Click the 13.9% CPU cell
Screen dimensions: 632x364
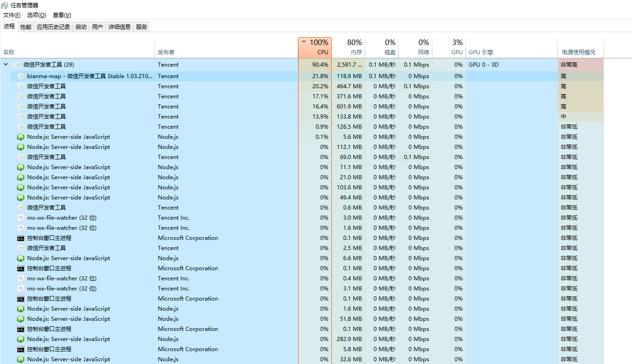(x=315, y=117)
